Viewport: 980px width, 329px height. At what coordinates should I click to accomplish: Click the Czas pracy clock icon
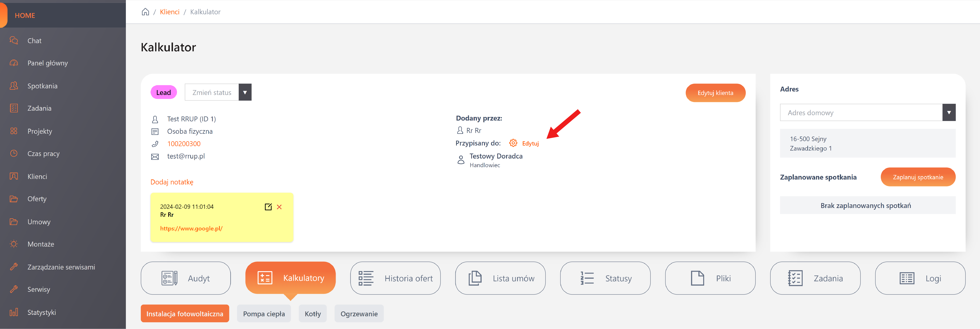coord(14,154)
